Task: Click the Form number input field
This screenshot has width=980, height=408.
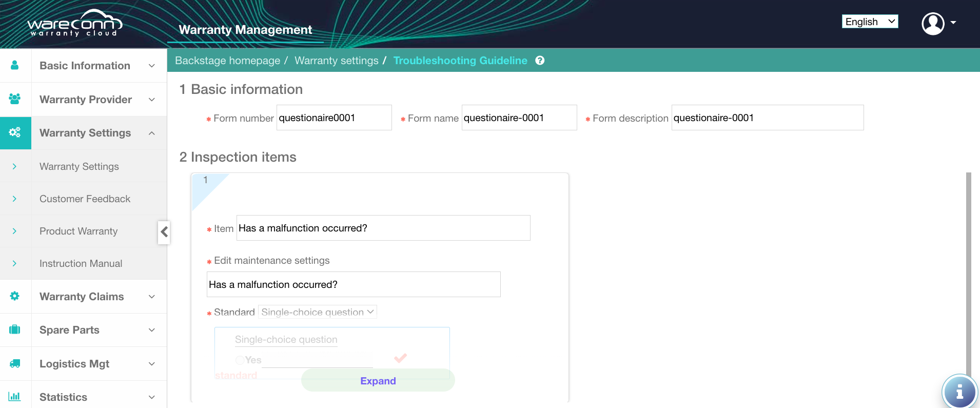Action: tap(334, 118)
